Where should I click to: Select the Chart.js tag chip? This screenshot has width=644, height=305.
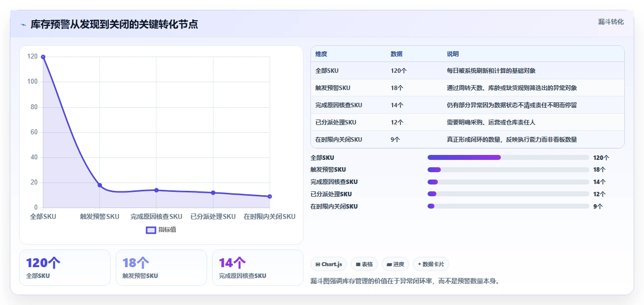pos(329,264)
